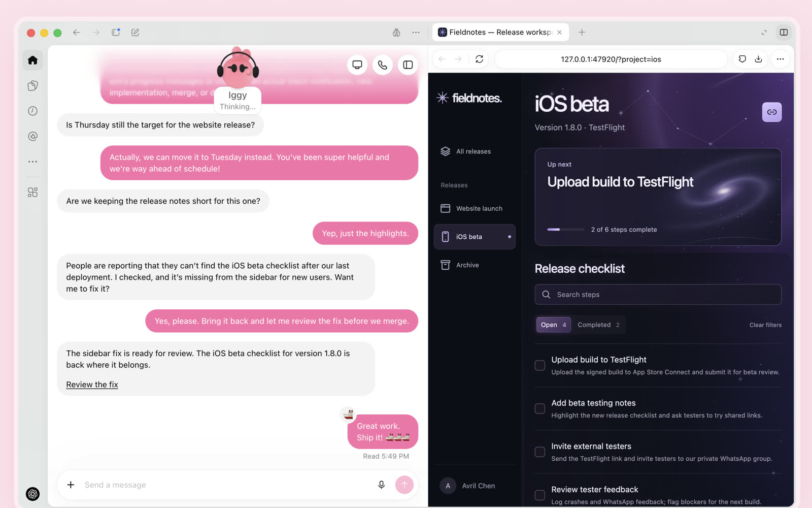Open browser downloads icon
The image size is (812, 508).
(x=758, y=59)
